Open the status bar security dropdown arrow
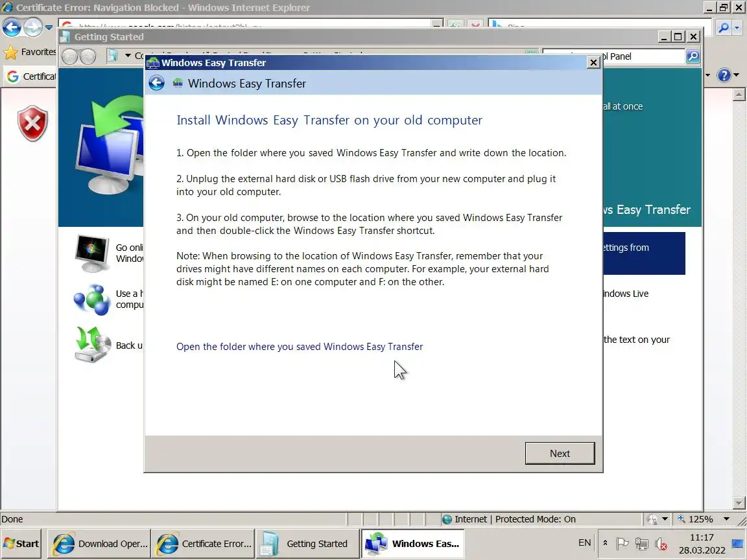This screenshot has width=747, height=560. coord(665,519)
